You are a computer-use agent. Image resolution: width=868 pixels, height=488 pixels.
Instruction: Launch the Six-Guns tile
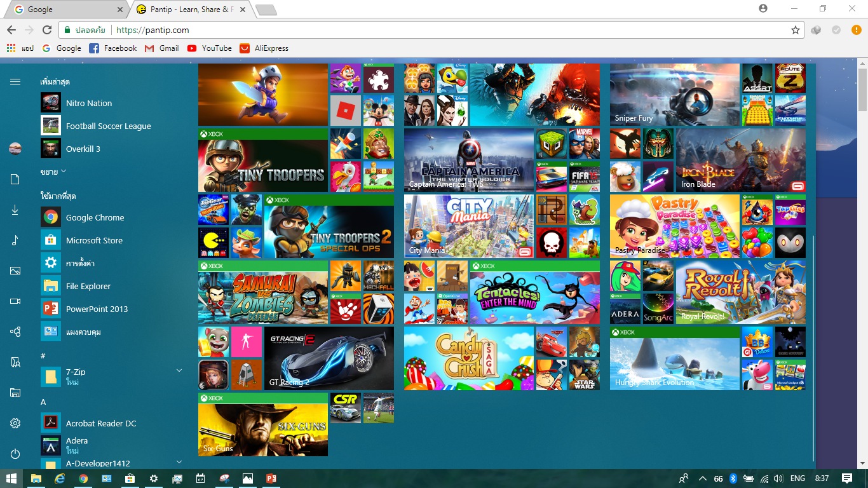[263, 424]
